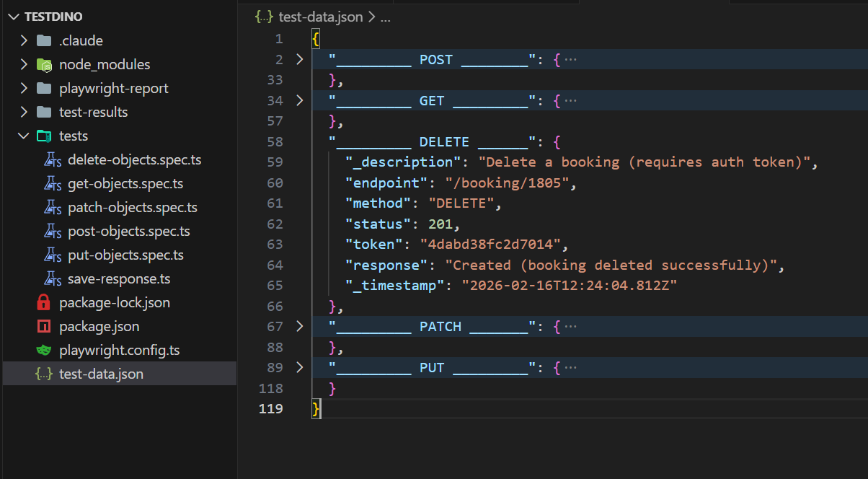Click line number 62 in the gutter
This screenshot has height=479, width=868.
275,224
